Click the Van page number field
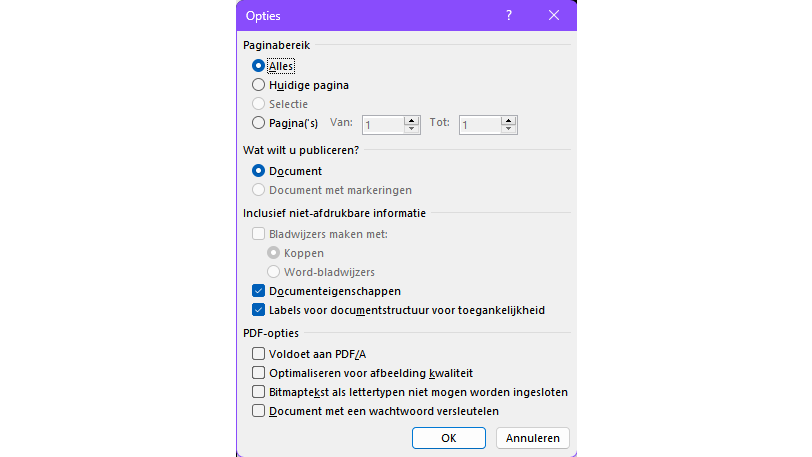812x457 pixels. tap(383, 125)
